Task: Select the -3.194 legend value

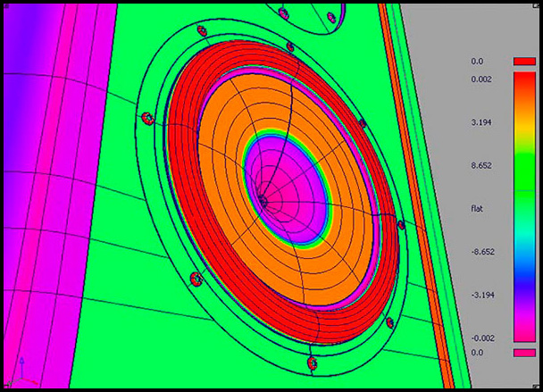Action: coord(482,295)
